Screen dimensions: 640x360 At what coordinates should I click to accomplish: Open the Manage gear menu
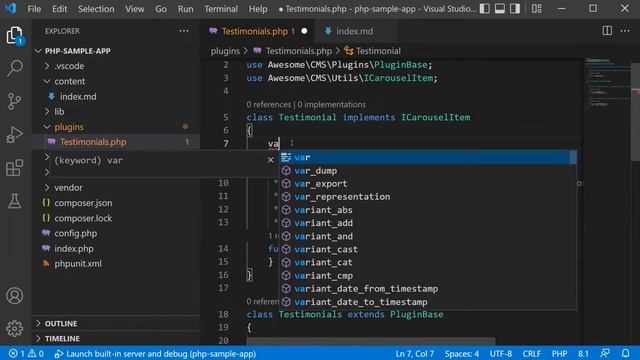tap(15, 328)
